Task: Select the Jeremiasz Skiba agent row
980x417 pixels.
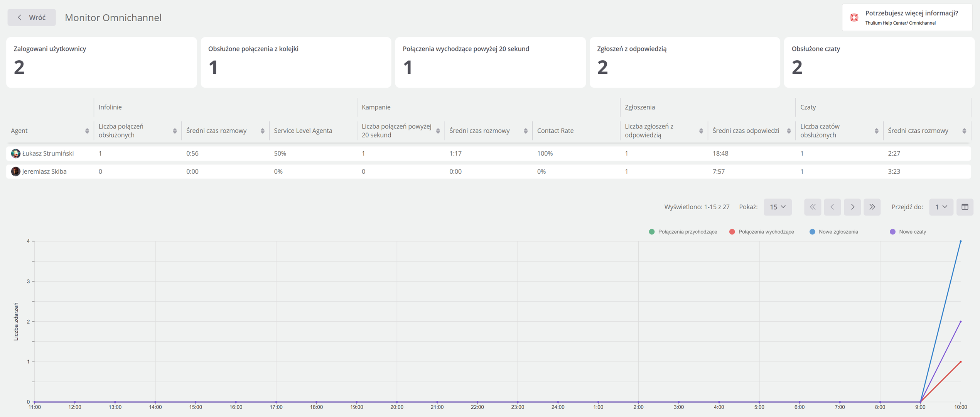Action: click(44, 171)
